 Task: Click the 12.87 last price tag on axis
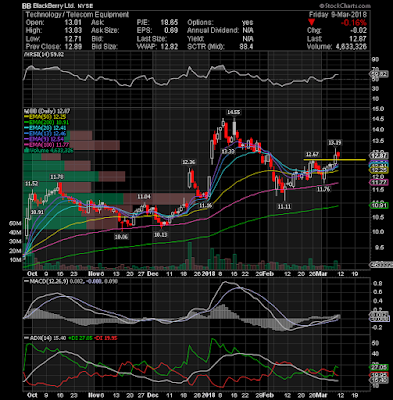click(379, 156)
